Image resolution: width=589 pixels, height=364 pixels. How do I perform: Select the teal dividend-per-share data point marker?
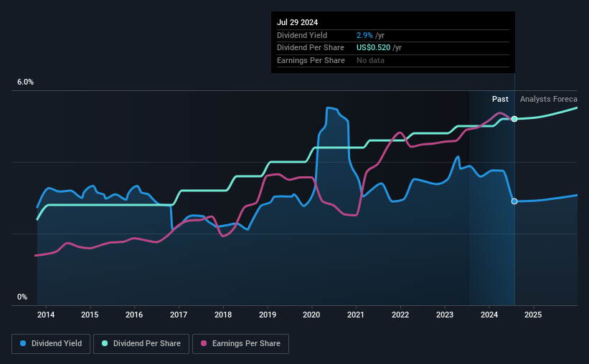pyautogui.click(x=514, y=119)
